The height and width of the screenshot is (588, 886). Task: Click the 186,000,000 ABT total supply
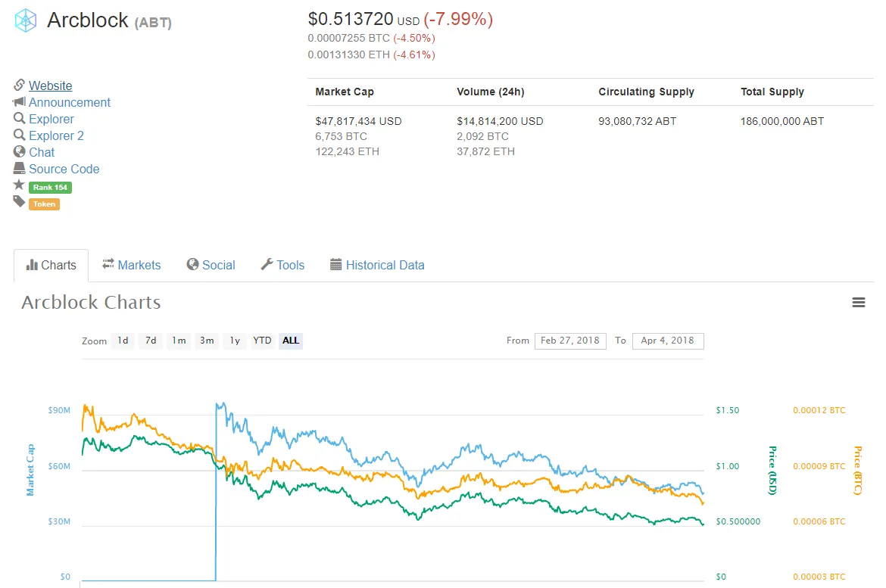782,121
